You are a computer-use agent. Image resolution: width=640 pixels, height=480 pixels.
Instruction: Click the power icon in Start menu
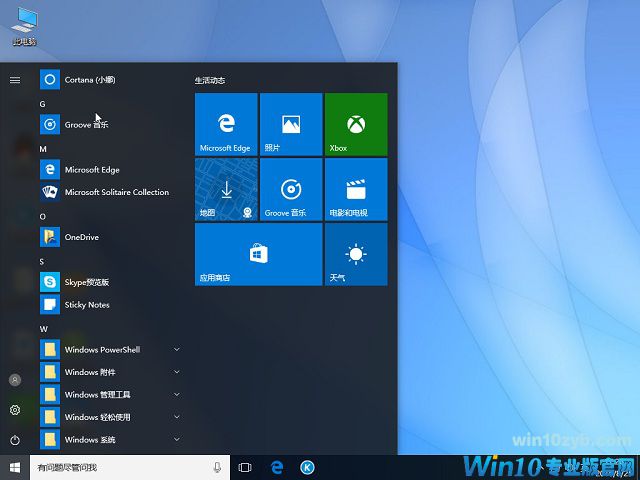[x=15, y=440]
